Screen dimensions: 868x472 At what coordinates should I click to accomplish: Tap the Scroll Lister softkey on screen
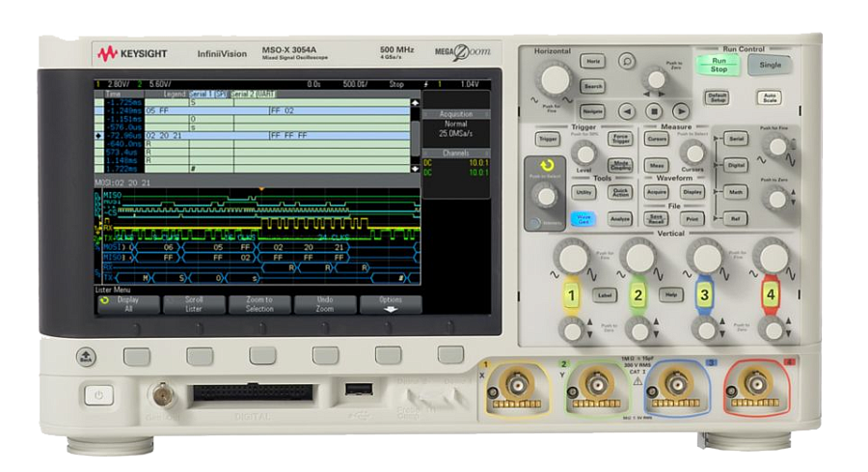[194, 304]
